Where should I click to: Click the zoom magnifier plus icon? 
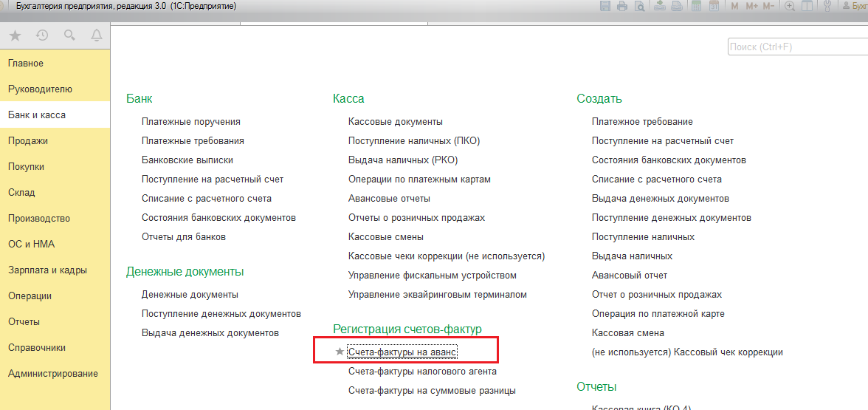[790, 7]
